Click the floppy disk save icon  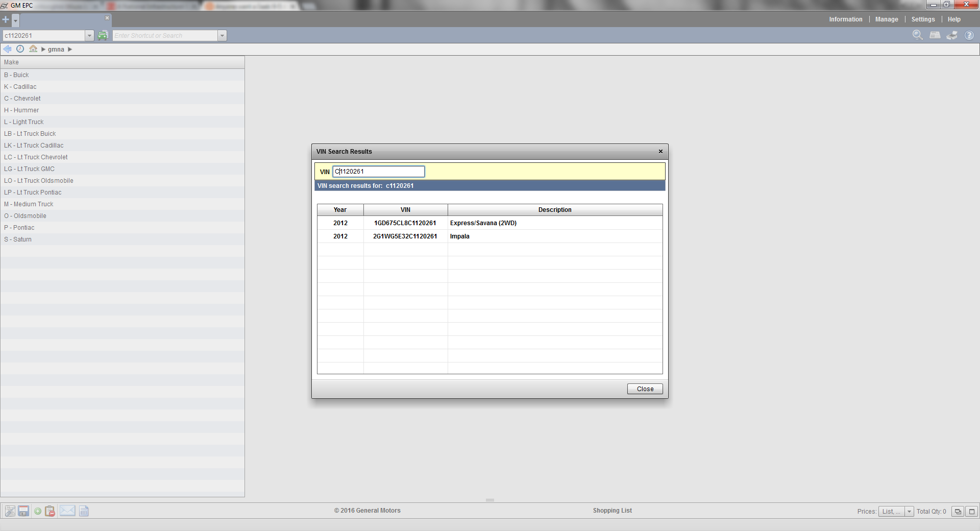23,511
